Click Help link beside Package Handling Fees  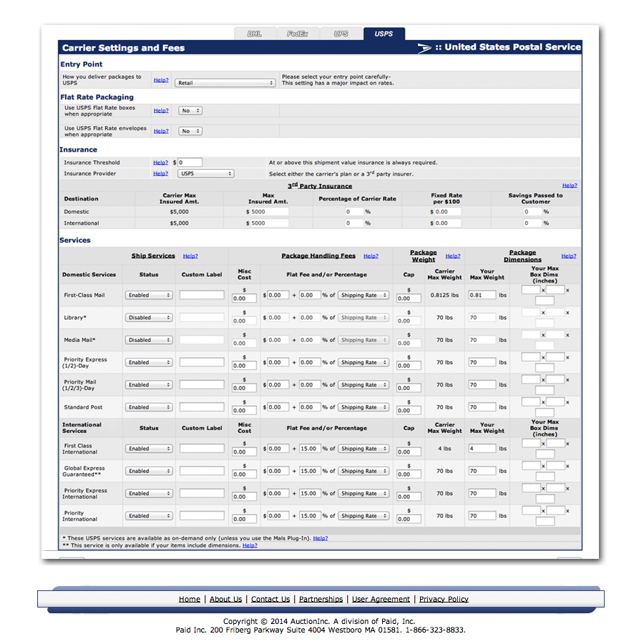371,256
